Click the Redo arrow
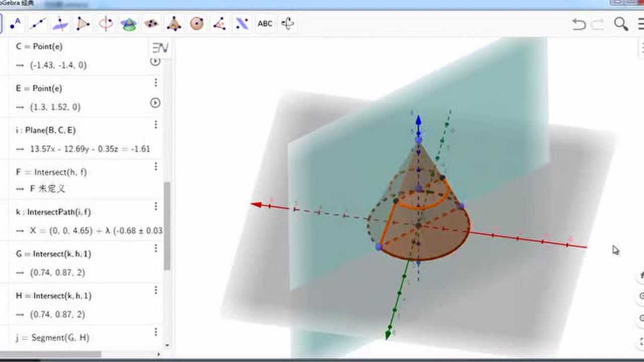Screen dimensions: 644x362 [x=598, y=24]
